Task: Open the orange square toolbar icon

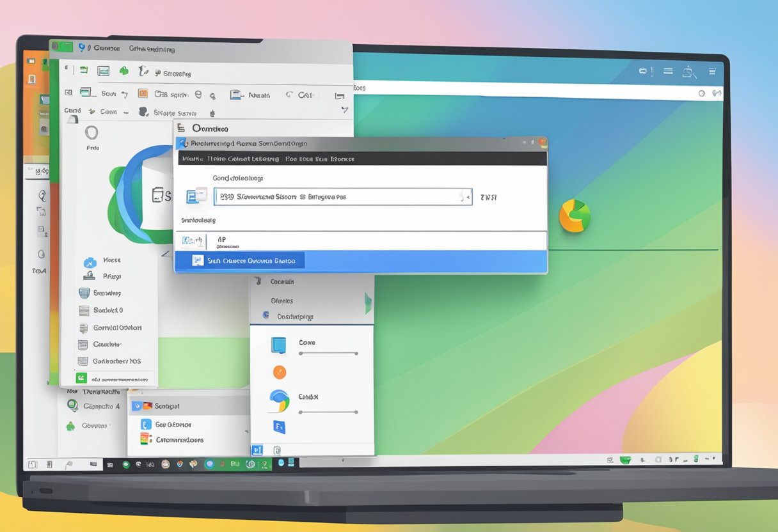Action: click(x=143, y=93)
